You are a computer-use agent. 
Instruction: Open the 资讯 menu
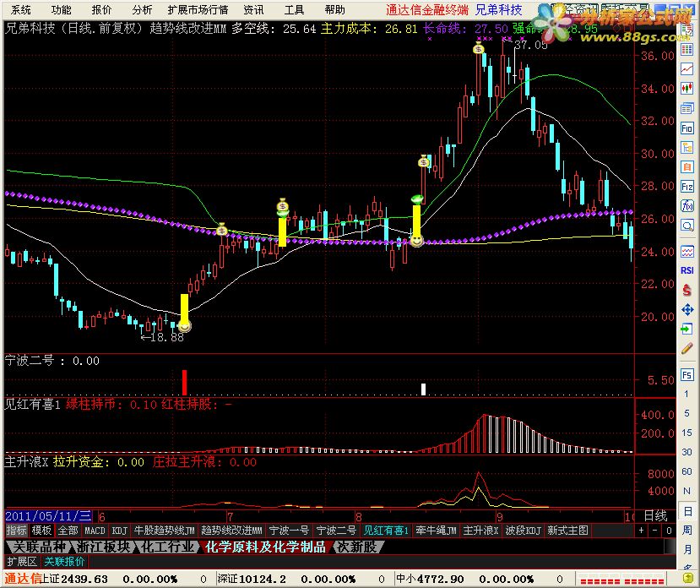point(253,9)
